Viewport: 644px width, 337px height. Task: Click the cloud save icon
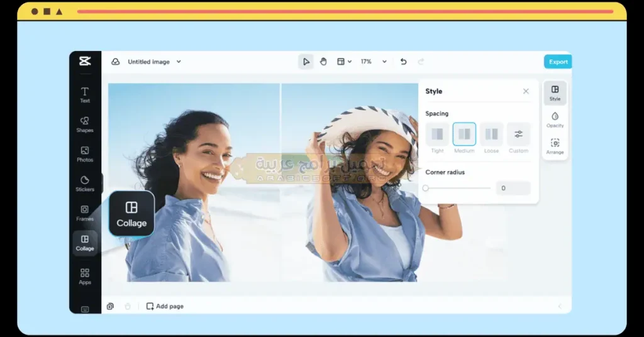(x=116, y=62)
